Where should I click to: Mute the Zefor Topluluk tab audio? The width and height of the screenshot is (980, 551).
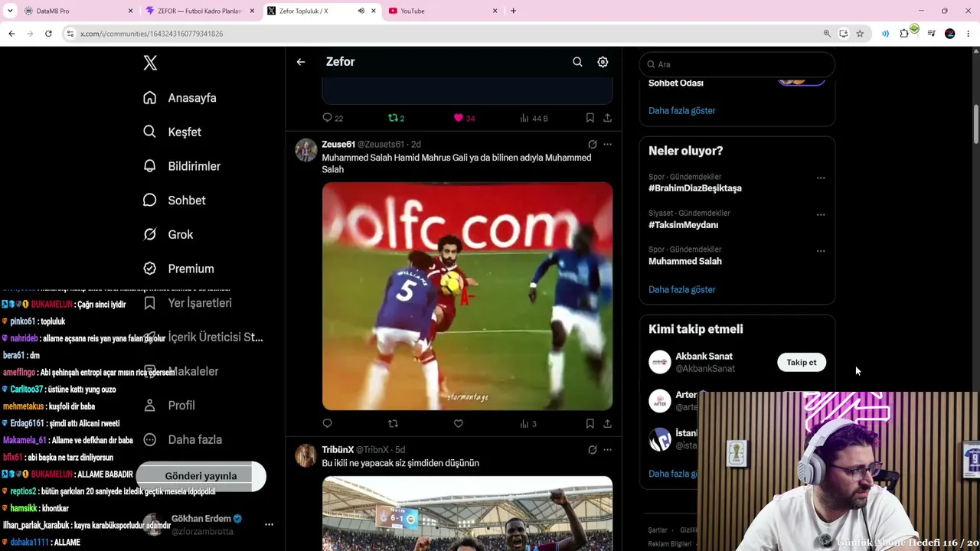(x=361, y=11)
